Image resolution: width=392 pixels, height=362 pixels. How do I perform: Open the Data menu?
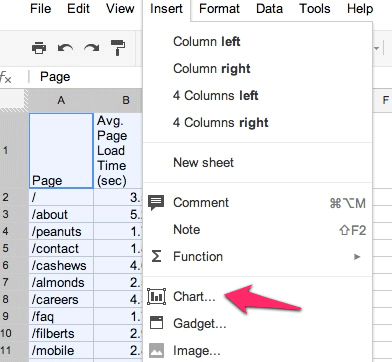[x=269, y=8]
